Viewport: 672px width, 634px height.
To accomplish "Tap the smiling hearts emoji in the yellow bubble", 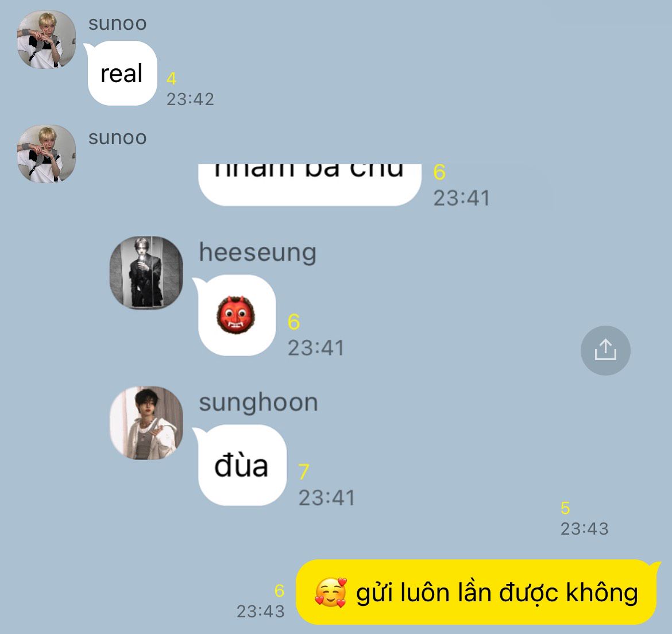I will [330, 593].
